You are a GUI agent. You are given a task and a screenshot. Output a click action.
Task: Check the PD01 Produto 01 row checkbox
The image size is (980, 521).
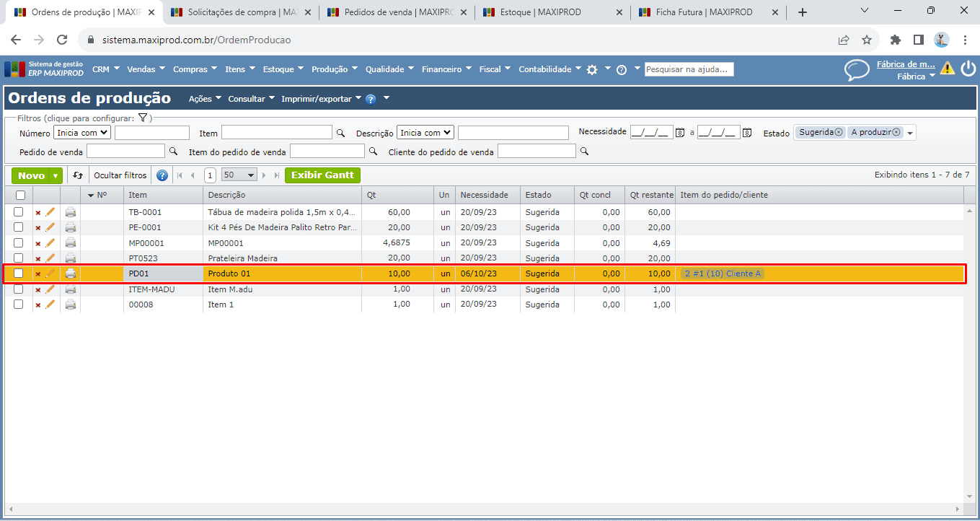pos(19,273)
